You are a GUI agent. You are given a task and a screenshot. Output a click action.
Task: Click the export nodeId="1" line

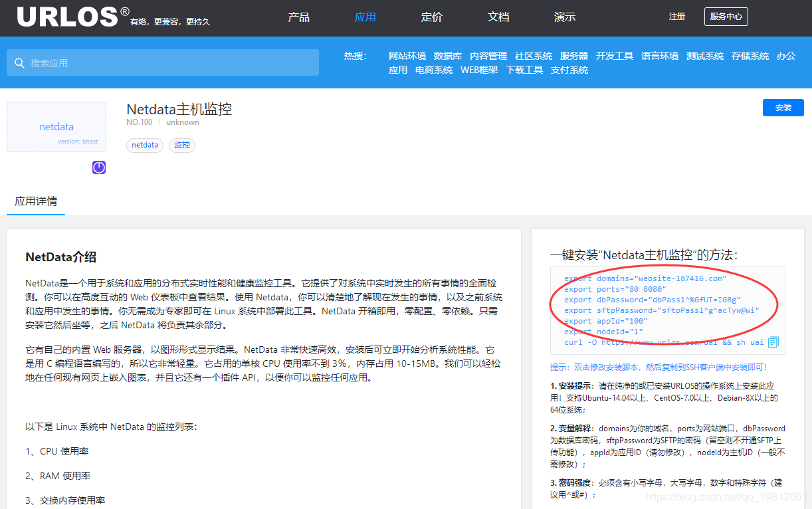click(x=603, y=332)
